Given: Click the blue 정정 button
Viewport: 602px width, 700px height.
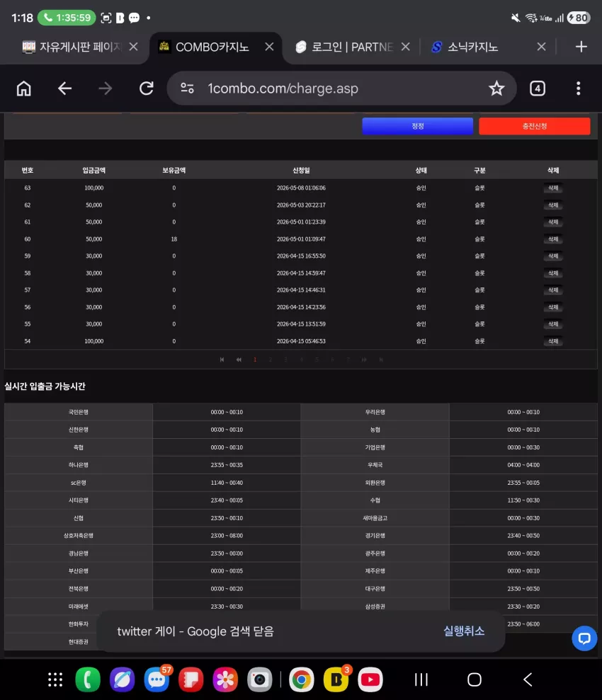Looking at the screenshot, I should (418, 126).
